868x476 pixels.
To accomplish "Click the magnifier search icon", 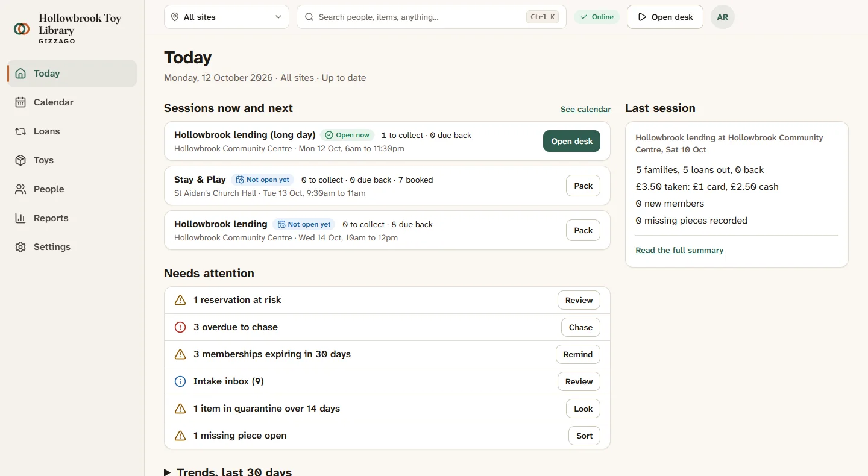I will [x=309, y=17].
